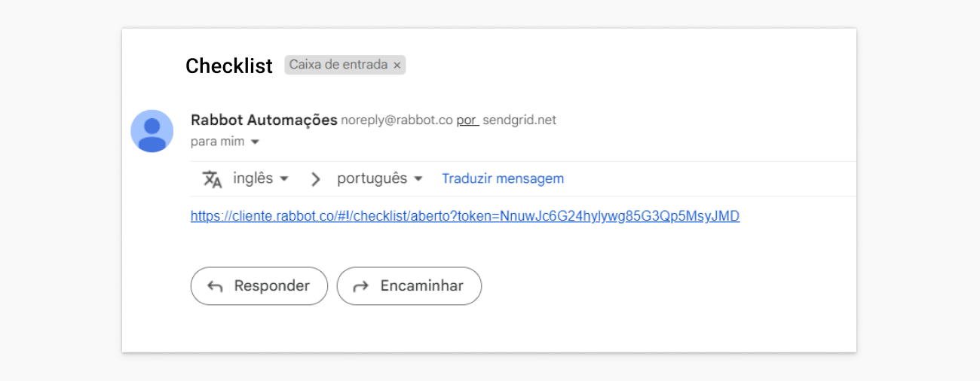Click the Encaminhar button
980x381 pixels.
point(409,286)
